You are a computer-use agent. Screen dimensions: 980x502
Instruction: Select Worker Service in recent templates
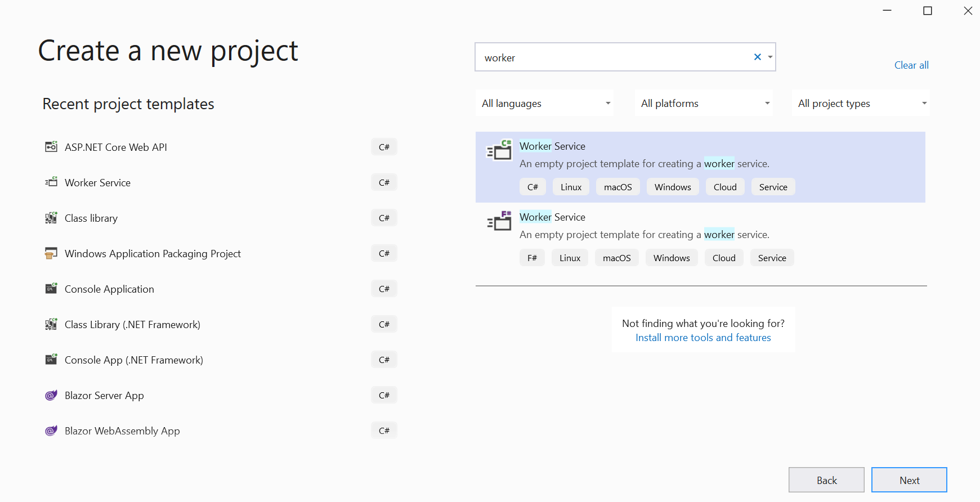tap(97, 182)
